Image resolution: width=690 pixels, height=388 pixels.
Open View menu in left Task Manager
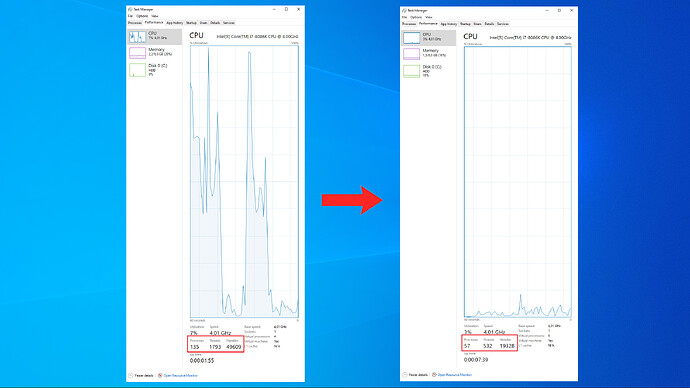[x=155, y=16]
